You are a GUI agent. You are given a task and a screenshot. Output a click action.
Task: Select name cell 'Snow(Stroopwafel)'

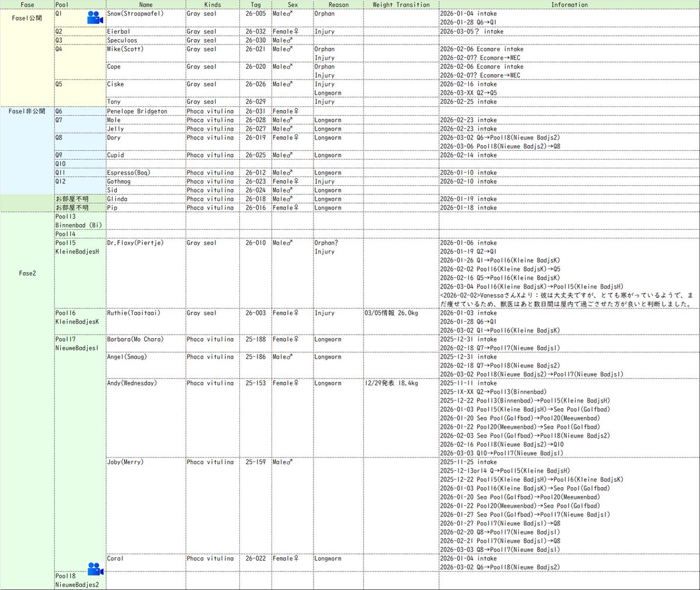pyautogui.click(x=146, y=18)
